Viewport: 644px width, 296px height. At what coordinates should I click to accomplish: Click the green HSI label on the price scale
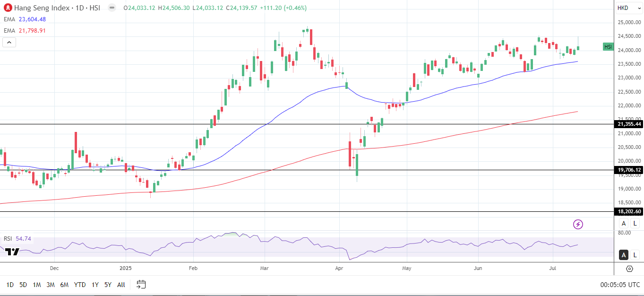608,47
